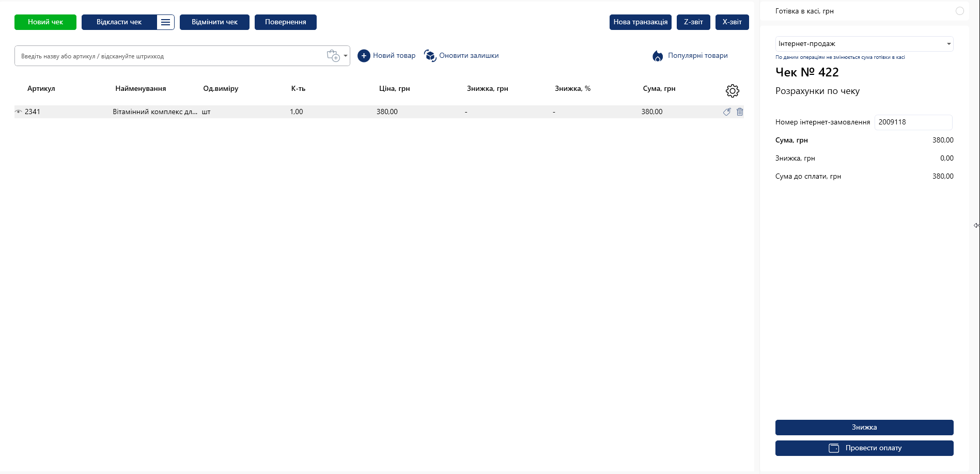Click the plus icon for Новий товар
Viewport: 980px width, 474px height.
(364, 56)
